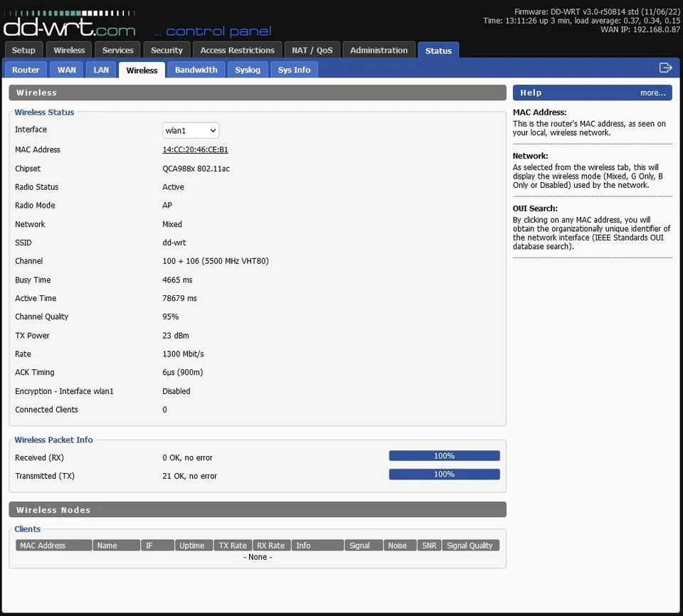Click the Received (RX) 100% progress bar

point(444,456)
